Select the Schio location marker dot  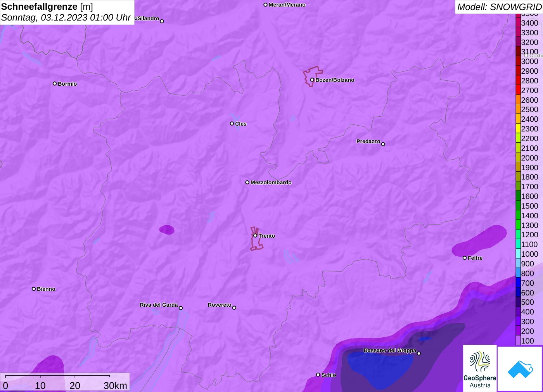coord(318,375)
